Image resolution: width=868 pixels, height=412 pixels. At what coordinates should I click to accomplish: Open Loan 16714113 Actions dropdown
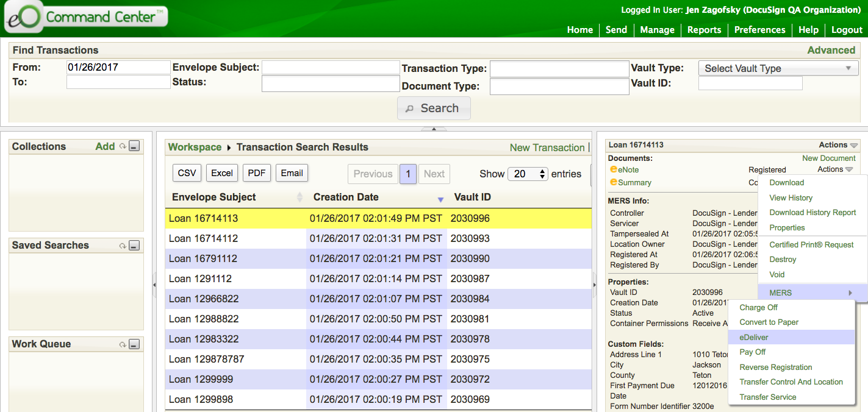838,145
